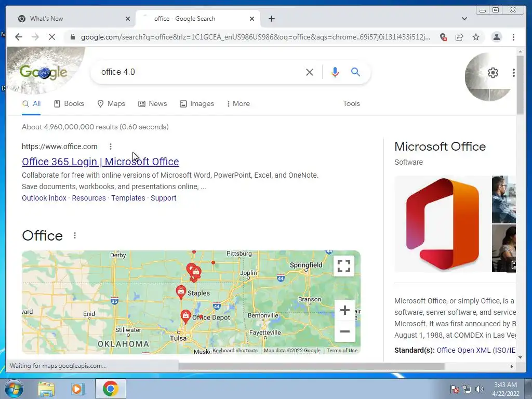
Task: Click the blocked content icon in address bar
Action: pyautogui.click(x=443, y=37)
